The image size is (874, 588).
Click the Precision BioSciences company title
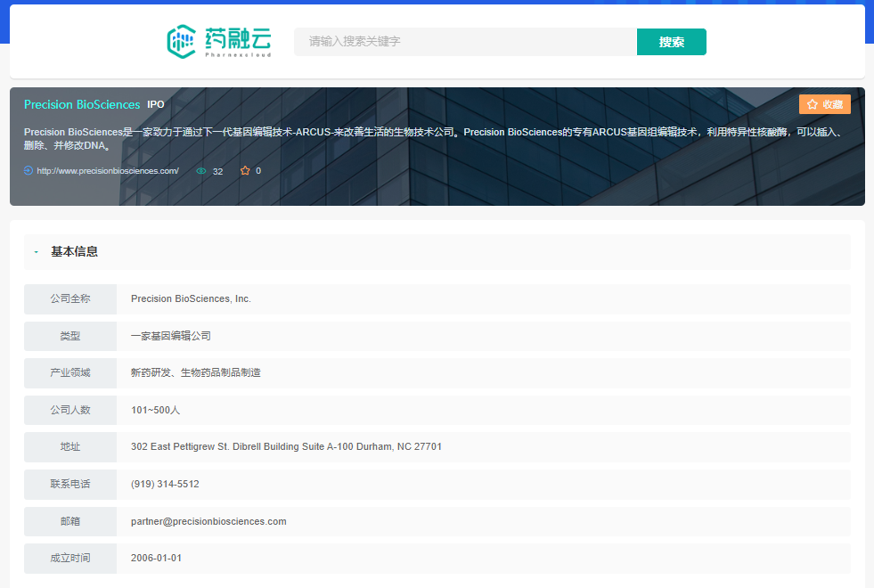(x=82, y=104)
